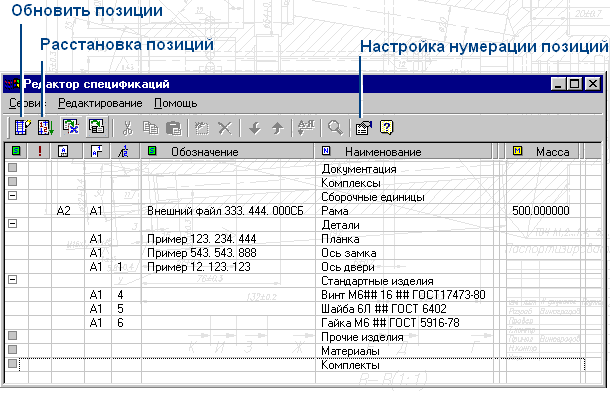610x393 pixels.
Task: Click the position number column header icon
Action: (124, 151)
